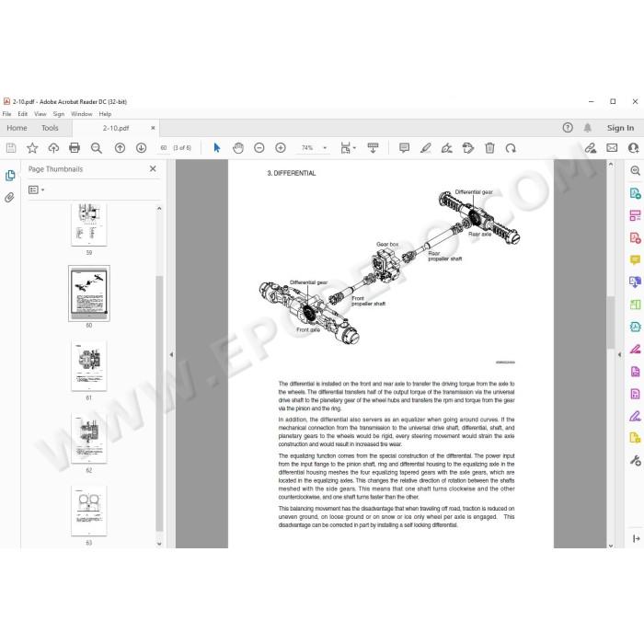Screen dimensions: 644x644
Task: Select page 59 thumbnail
Action: tap(89, 224)
